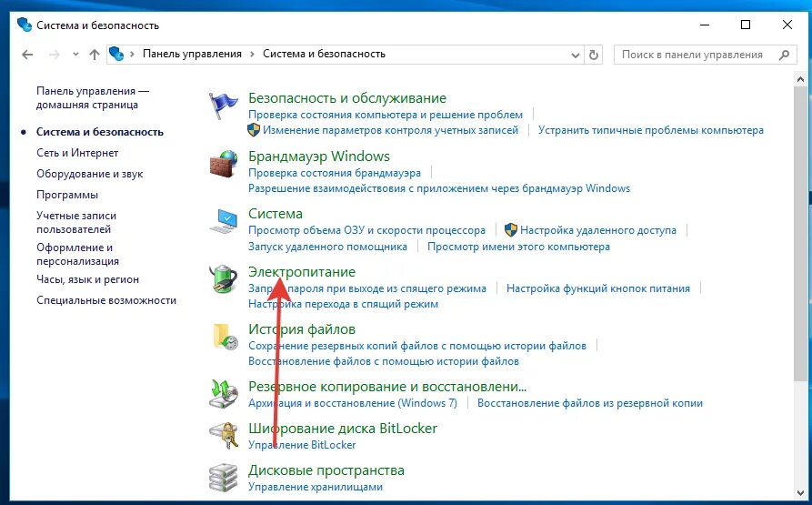The width and height of the screenshot is (812, 505).
Task: Click Система и безопасность breadcrumb segment
Action: 325,54
